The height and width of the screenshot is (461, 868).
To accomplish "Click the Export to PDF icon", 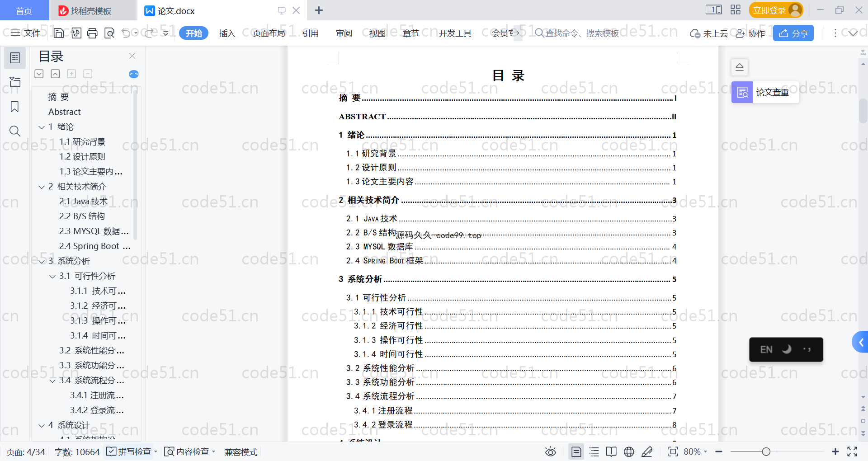I will pyautogui.click(x=76, y=33).
